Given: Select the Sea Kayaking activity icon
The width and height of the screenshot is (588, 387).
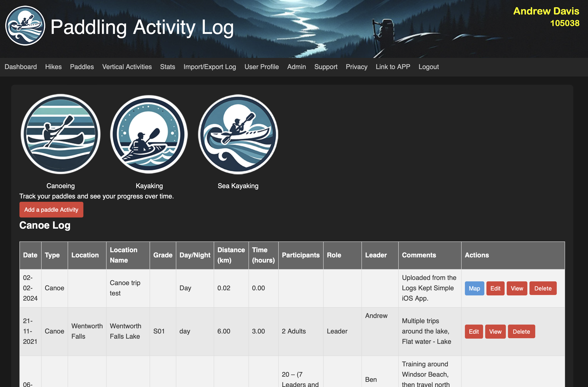Looking at the screenshot, I should [x=238, y=135].
